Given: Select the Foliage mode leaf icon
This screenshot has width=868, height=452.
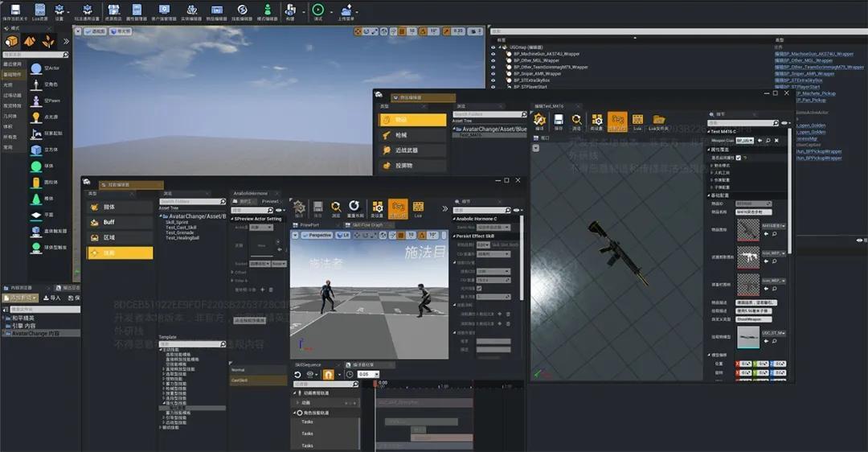Looking at the screenshot, I should click(x=48, y=41).
